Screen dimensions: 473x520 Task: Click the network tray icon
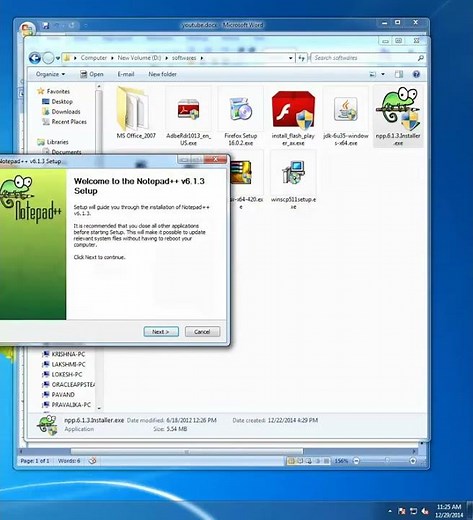413,511
